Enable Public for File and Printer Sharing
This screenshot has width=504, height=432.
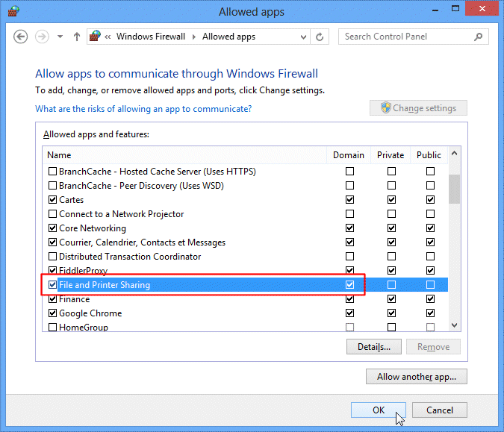pos(430,284)
